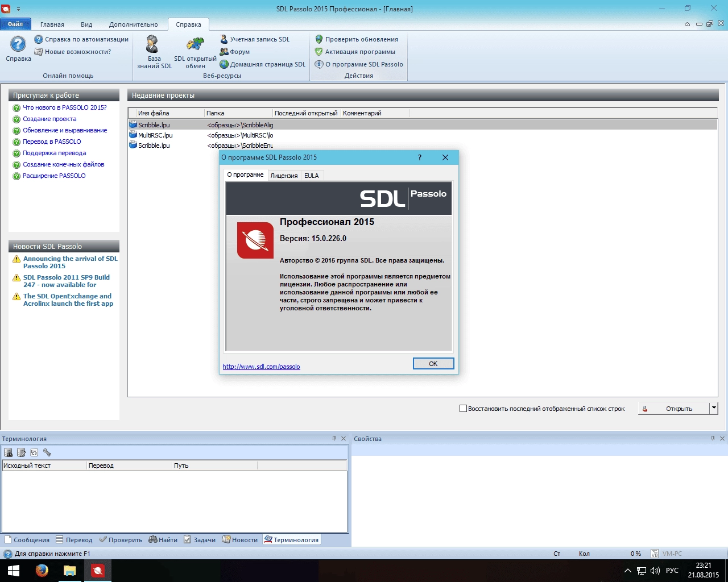This screenshot has width=728, height=582.
Task: Open Перевод в PASSOLO link
Action: (x=52, y=142)
